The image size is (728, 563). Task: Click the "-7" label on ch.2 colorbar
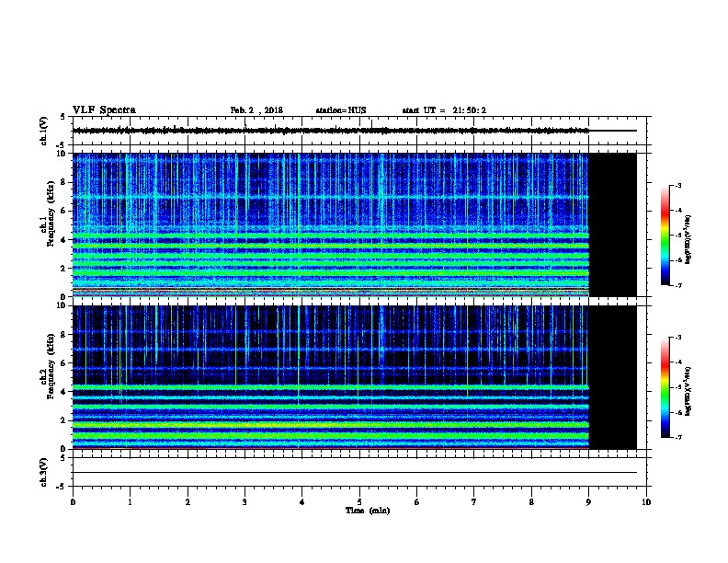point(678,437)
